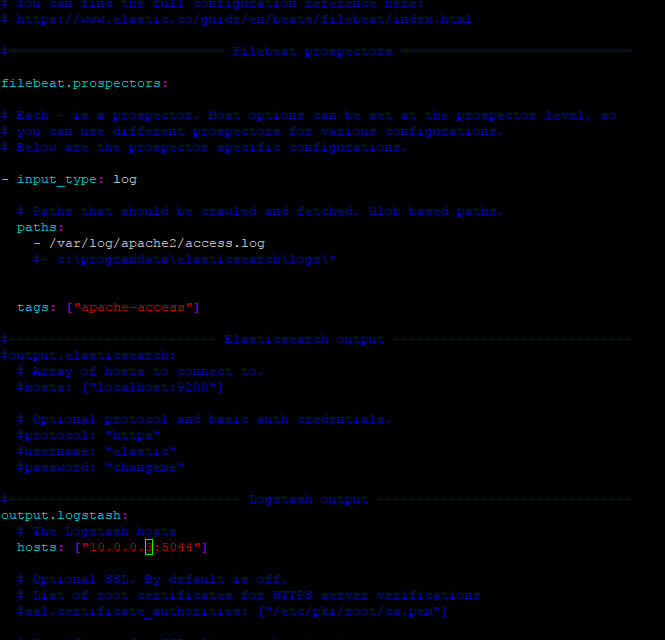Click the 'Filebeat prospectors' section header
The image size is (665, 640).
click(313, 51)
